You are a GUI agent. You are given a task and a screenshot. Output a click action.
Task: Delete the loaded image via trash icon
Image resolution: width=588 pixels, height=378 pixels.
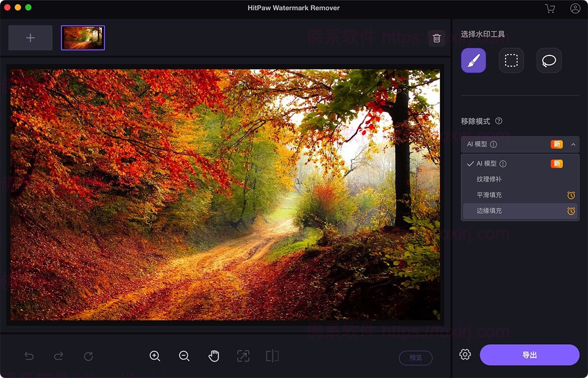pos(438,38)
